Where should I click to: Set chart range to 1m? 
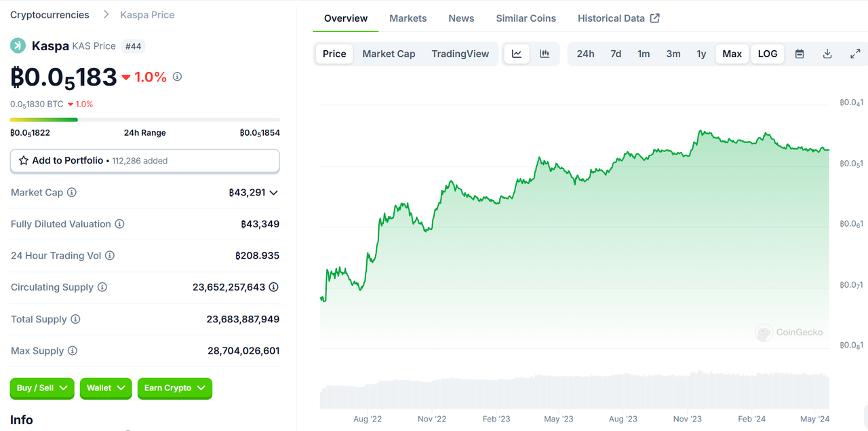(644, 54)
